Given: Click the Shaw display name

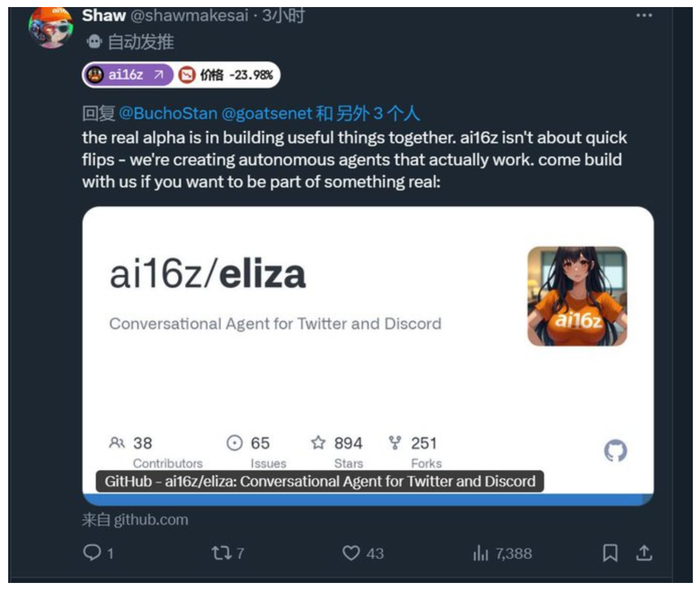Looking at the screenshot, I should click(x=103, y=16).
